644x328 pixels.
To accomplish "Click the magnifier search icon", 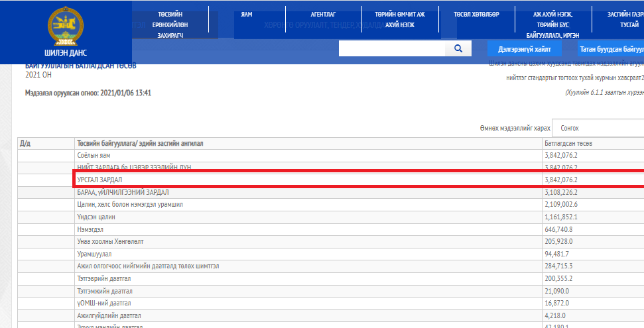I will pyautogui.click(x=458, y=48).
